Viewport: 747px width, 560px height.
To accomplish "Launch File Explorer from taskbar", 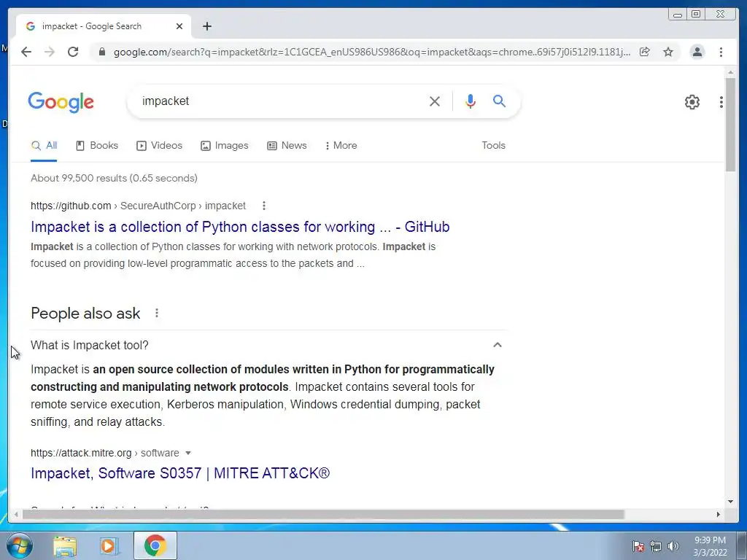I will (65, 545).
